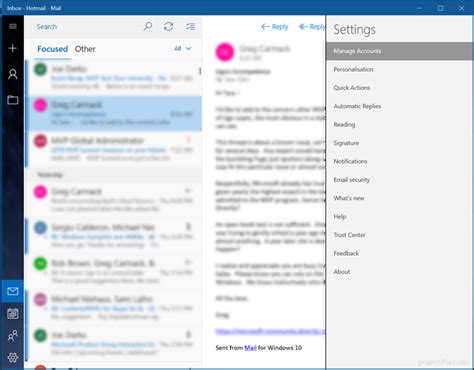
Task: Open Notifications settings
Action: coord(350,161)
